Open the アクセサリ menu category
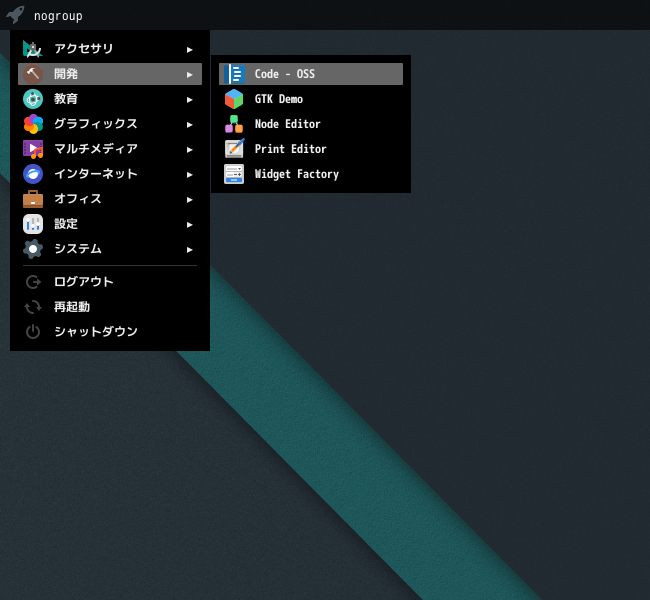The width and height of the screenshot is (650, 600). click(x=110, y=49)
